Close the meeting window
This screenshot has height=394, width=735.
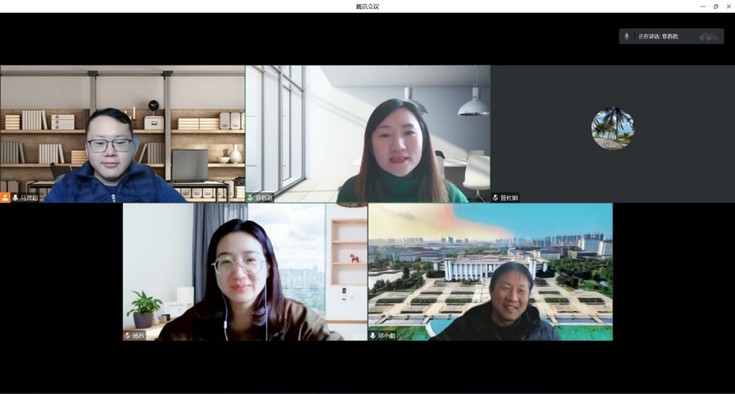728,7
